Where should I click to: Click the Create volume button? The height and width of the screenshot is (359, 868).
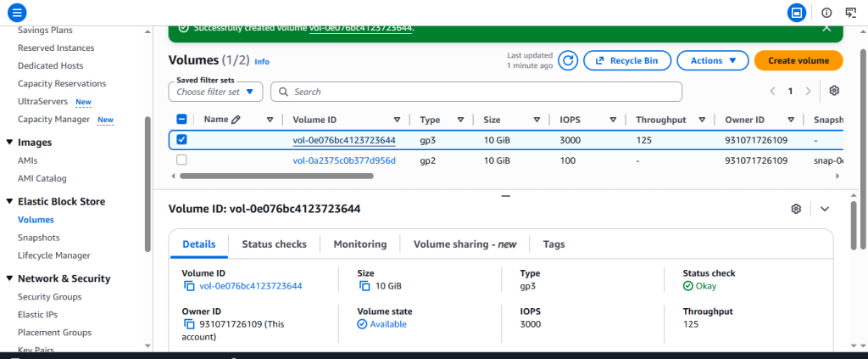[x=798, y=60]
